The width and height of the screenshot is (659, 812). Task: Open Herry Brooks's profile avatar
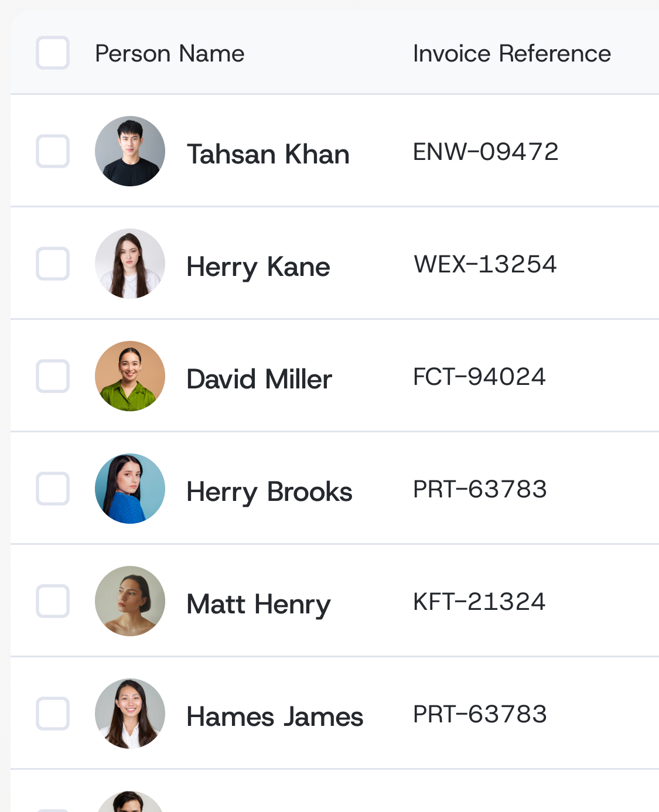point(130,489)
